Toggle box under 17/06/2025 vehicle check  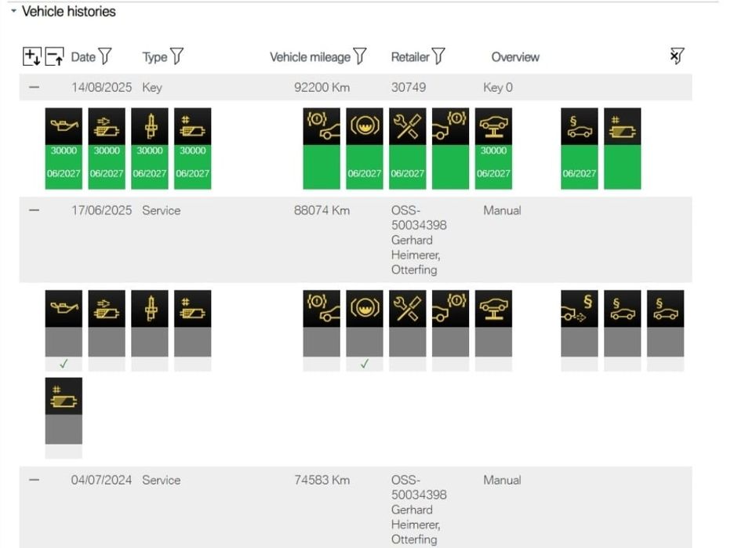(493, 364)
